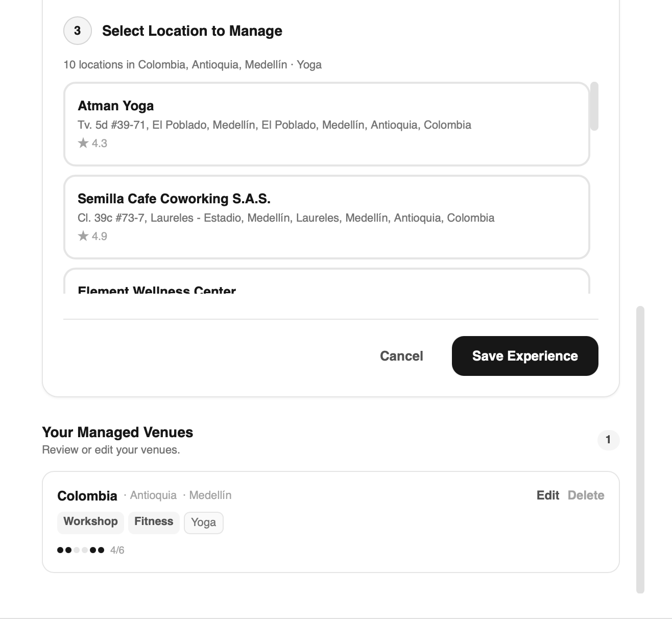Click 'Review or edit your venues.' text
This screenshot has height=619, width=672.
click(x=111, y=450)
